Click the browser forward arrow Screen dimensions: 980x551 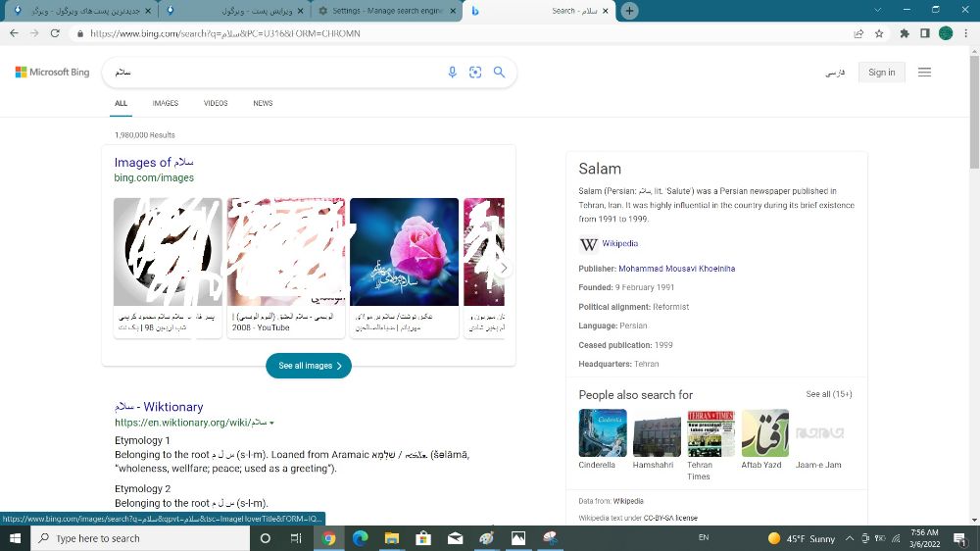click(34, 33)
